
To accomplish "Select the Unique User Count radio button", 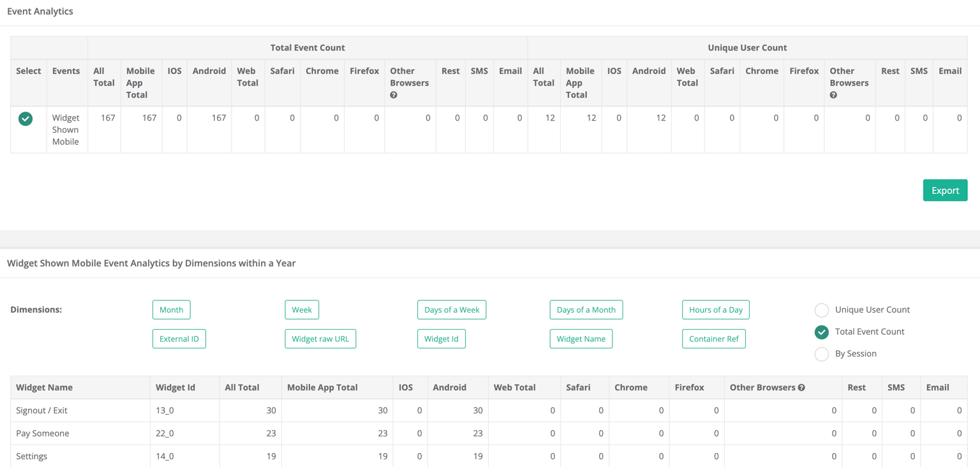I will (x=822, y=309).
